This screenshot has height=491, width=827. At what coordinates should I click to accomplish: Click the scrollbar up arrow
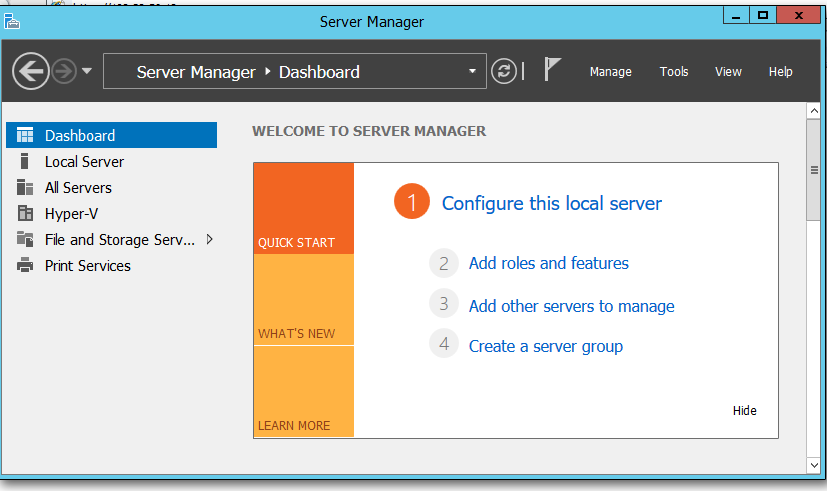814,111
